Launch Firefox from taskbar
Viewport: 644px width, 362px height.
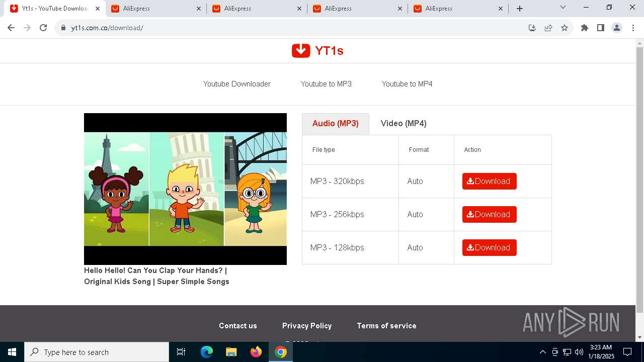point(256,352)
